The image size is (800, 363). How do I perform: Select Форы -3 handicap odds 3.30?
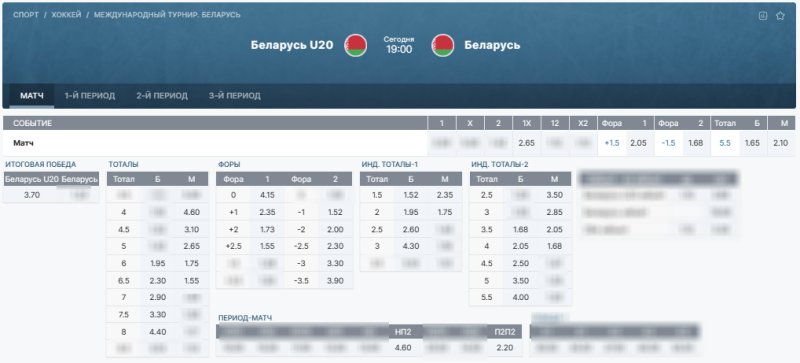[335, 263]
